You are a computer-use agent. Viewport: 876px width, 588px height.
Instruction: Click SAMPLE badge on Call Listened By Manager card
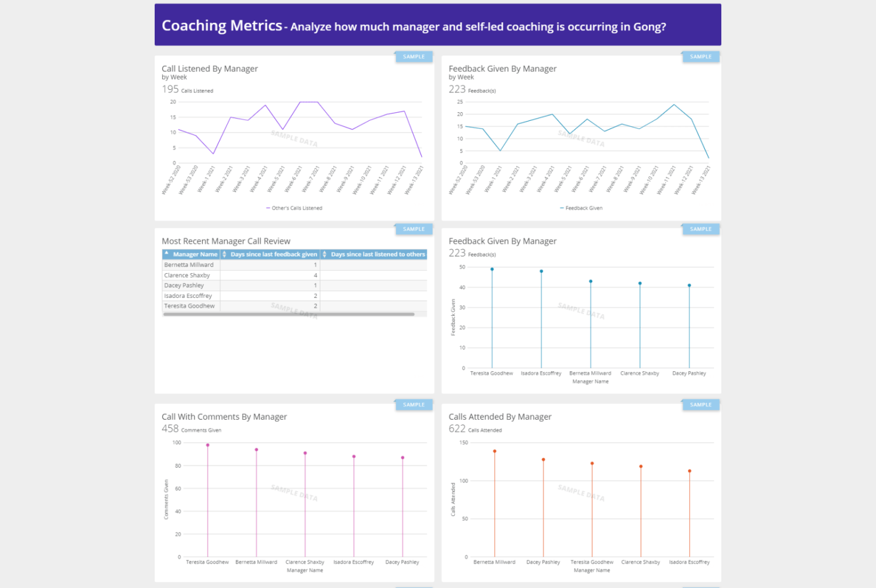(x=413, y=57)
